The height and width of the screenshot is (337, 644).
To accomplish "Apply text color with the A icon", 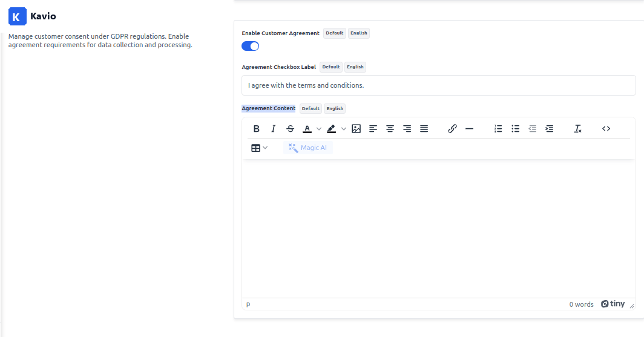I will coord(307,129).
